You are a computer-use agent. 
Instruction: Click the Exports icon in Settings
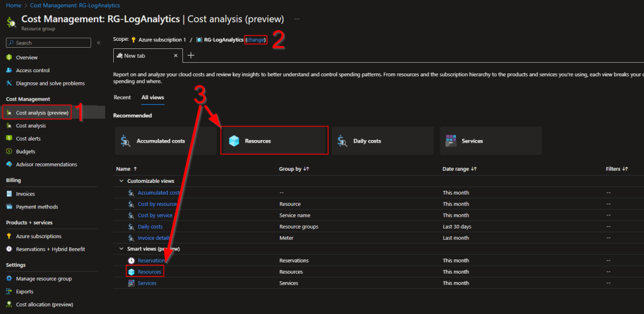[9, 291]
